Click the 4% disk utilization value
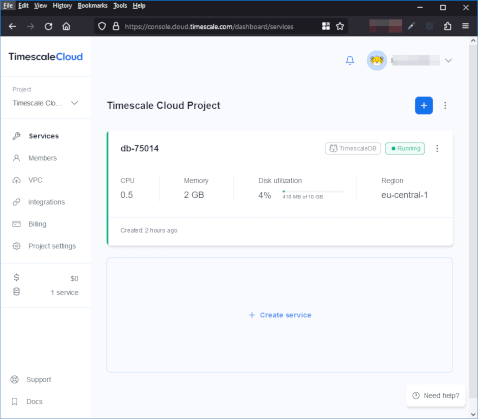 (265, 195)
